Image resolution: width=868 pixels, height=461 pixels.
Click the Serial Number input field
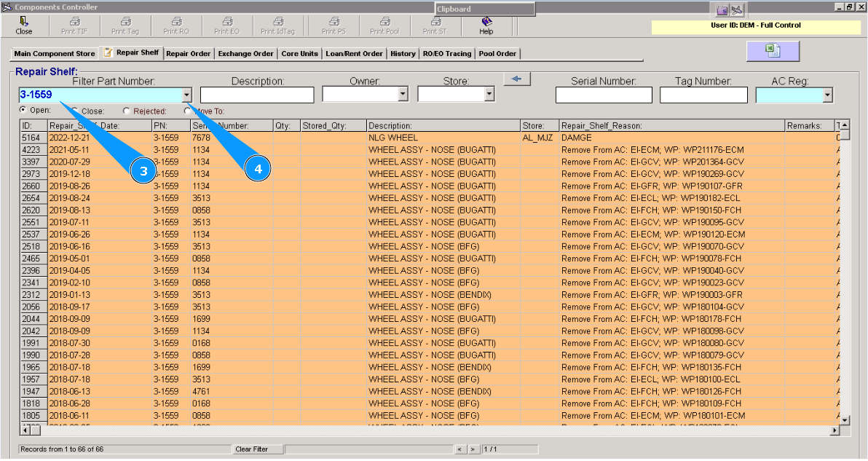[x=604, y=95]
